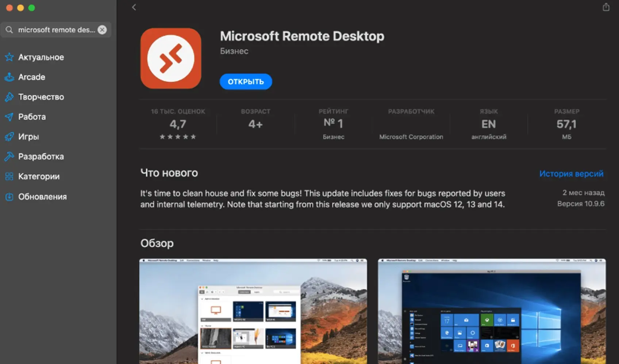The height and width of the screenshot is (364, 619).
Task: Click the Творчество paintbrush icon
Action: point(9,97)
